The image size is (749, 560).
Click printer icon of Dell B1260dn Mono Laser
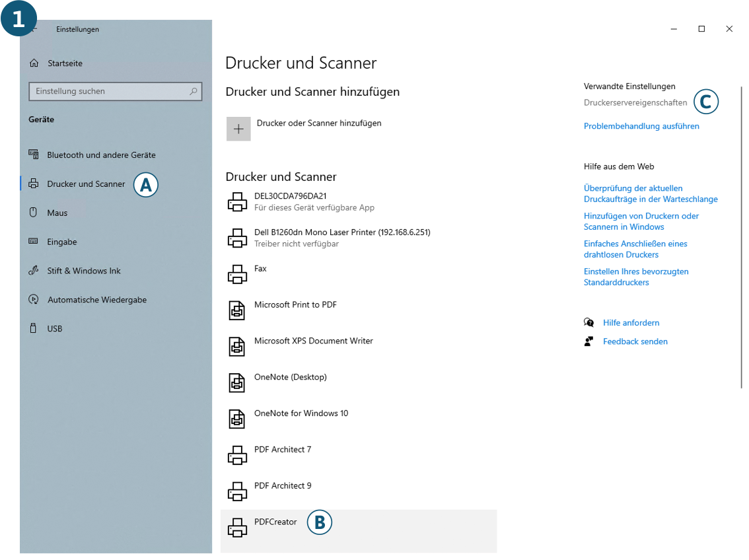tap(237, 238)
